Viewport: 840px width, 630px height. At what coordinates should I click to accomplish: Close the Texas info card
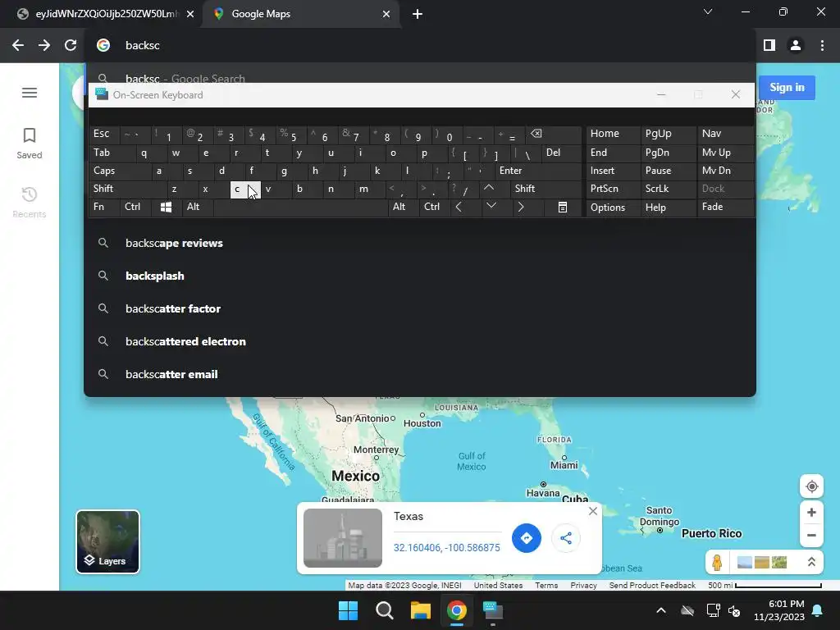point(592,511)
